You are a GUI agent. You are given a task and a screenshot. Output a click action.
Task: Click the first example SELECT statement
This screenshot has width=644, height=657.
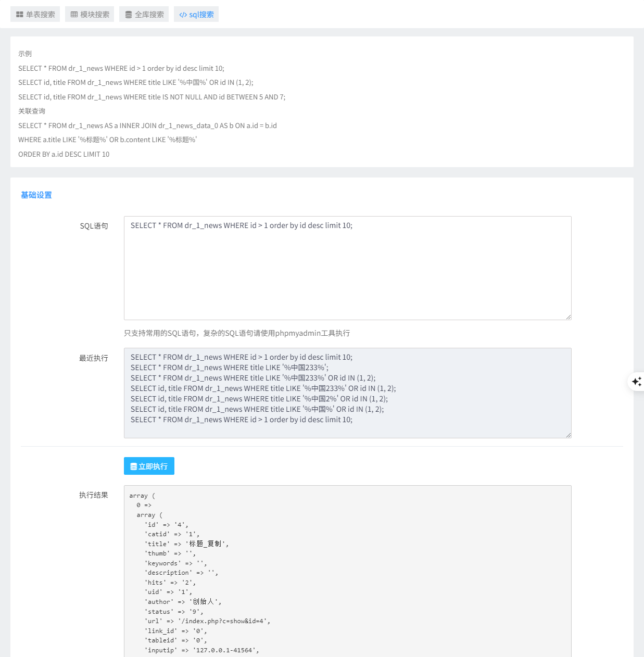(121, 68)
